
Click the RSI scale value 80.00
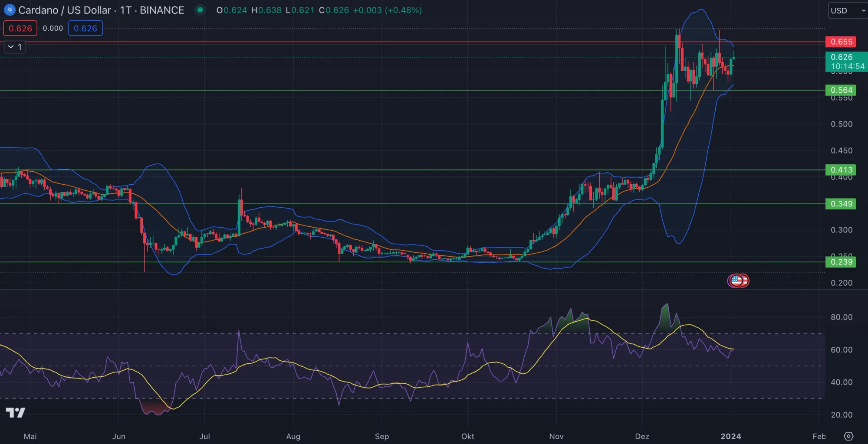[842, 317]
